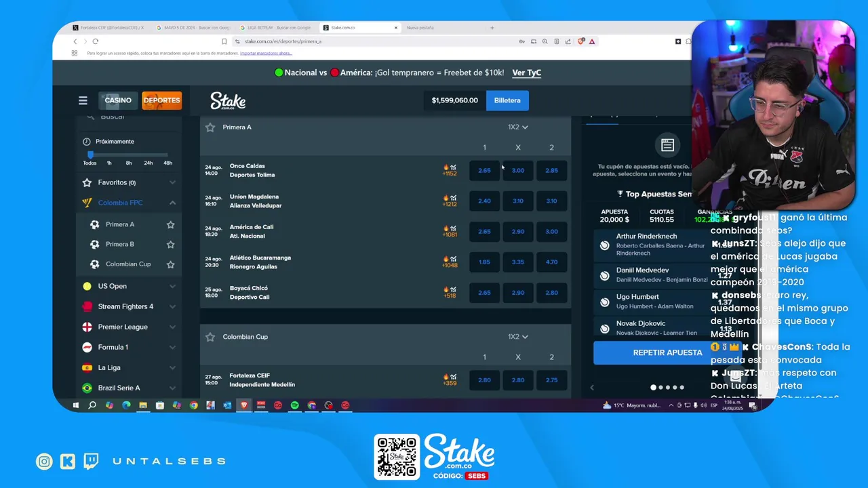Expand the Stream Fighters 4 section
Viewport: 868px width, 488px height.
(172, 306)
